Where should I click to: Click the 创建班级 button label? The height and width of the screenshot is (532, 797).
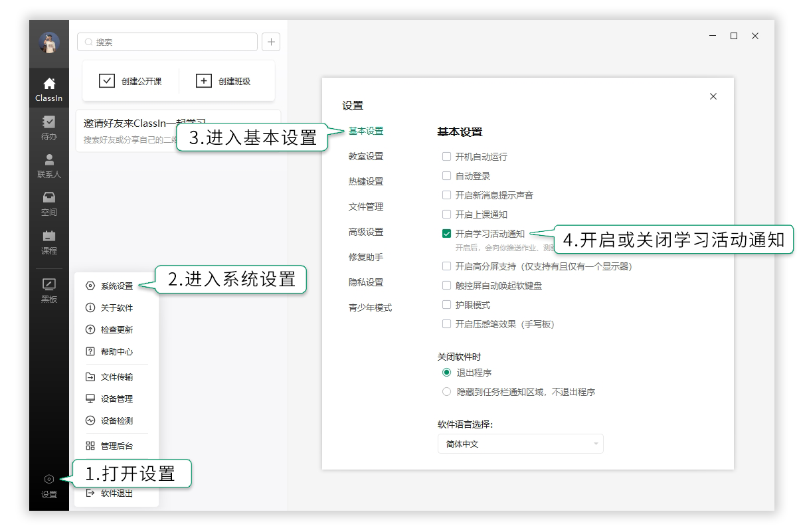234,81
